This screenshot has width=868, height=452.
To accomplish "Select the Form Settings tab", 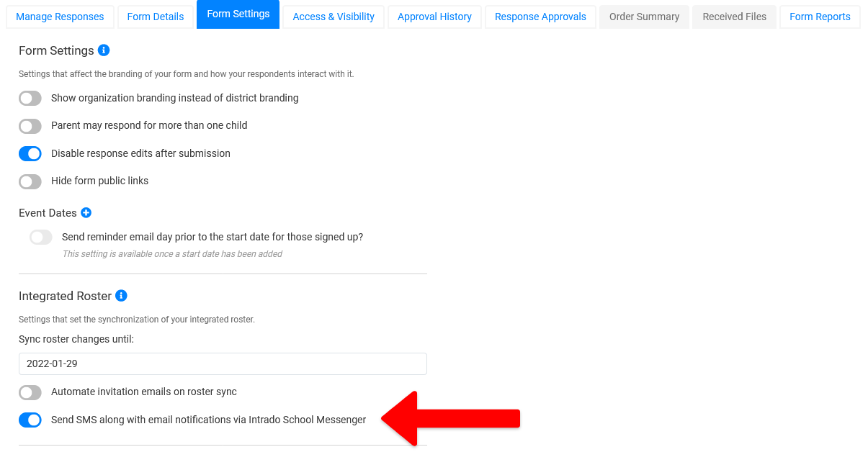I will tap(238, 14).
